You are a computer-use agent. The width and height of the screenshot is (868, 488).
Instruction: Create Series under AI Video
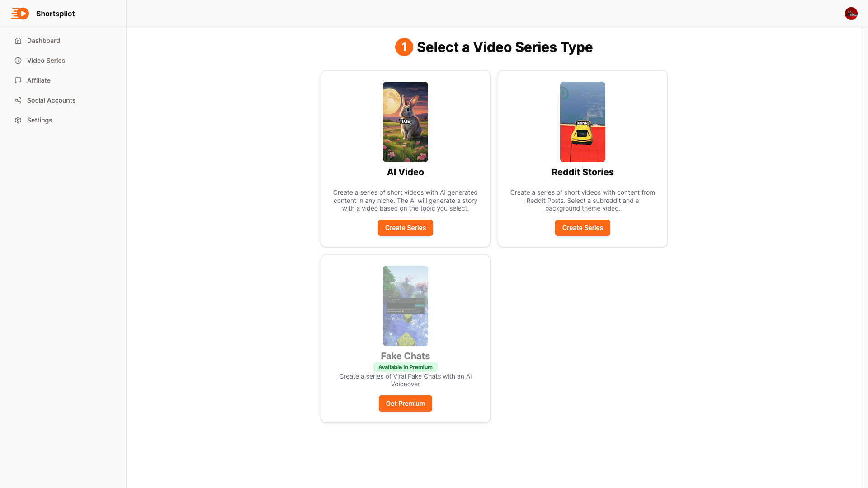405,228
